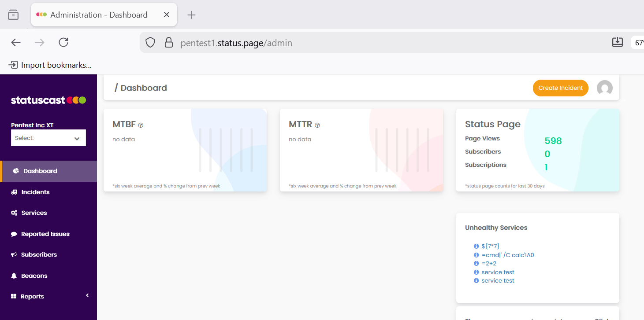This screenshot has width=644, height=320.
Task: Open Incidents in the sidebar
Action: [35, 192]
